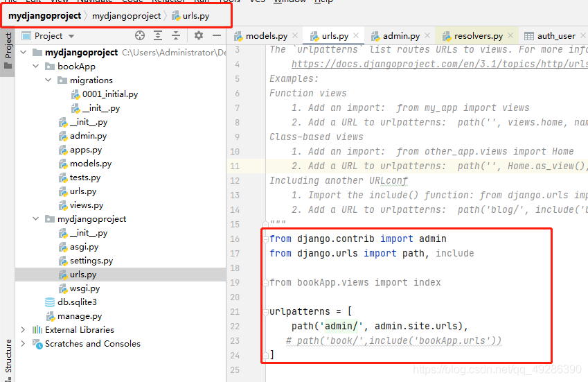Close the admin.py tab
This screenshot has width=588, height=382.
coord(427,35)
